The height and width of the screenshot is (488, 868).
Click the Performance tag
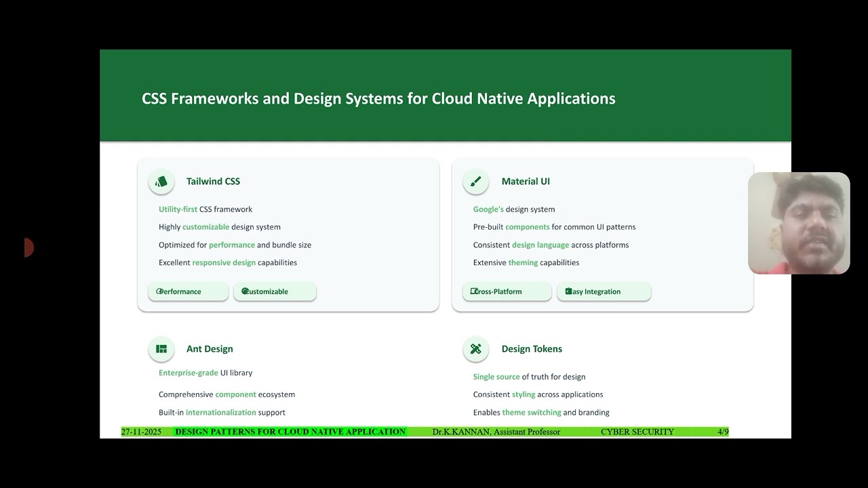pyautogui.click(x=189, y=291)
